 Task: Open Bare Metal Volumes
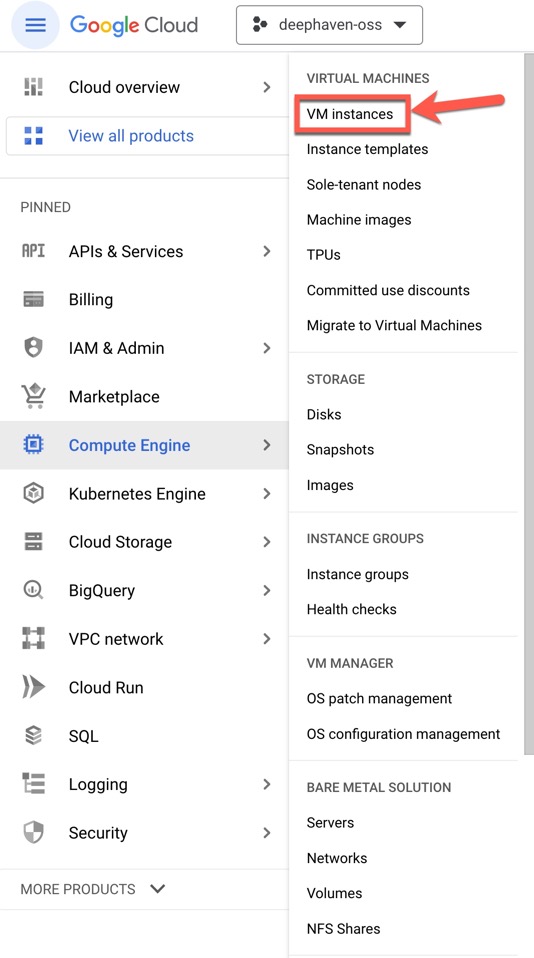click(x=334, y=893)
